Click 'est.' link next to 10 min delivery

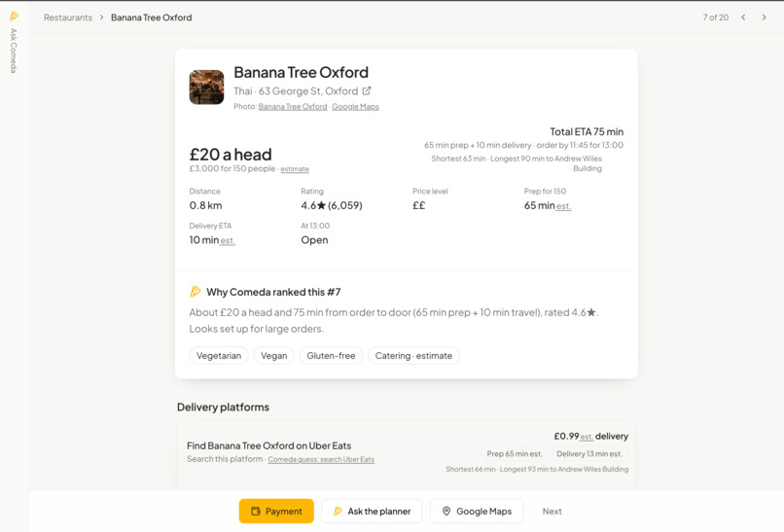[x=228, y=240]
